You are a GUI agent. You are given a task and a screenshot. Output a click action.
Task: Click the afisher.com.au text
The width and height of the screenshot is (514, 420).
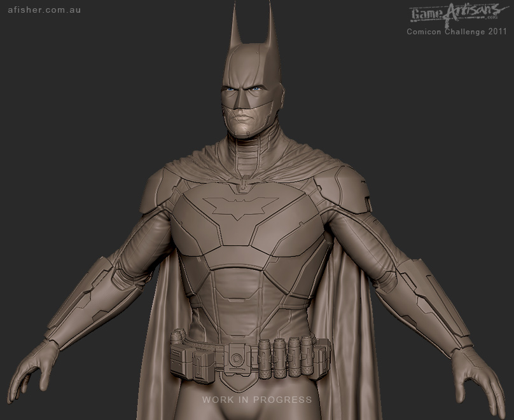(x=45, y=10)
